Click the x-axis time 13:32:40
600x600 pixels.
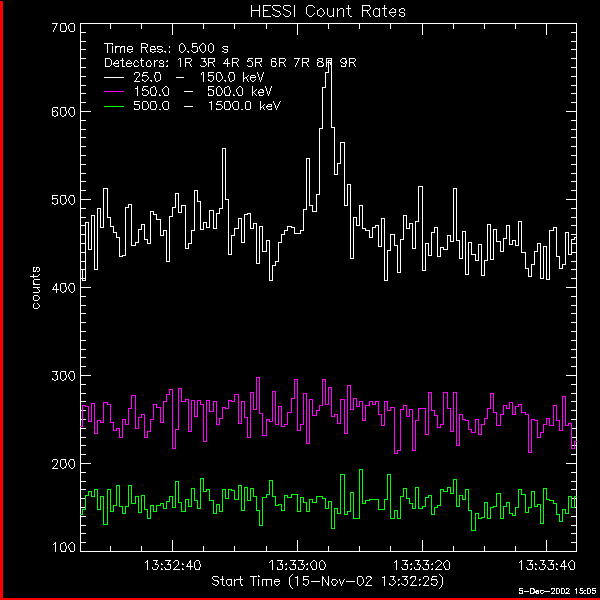click(173, 565)
